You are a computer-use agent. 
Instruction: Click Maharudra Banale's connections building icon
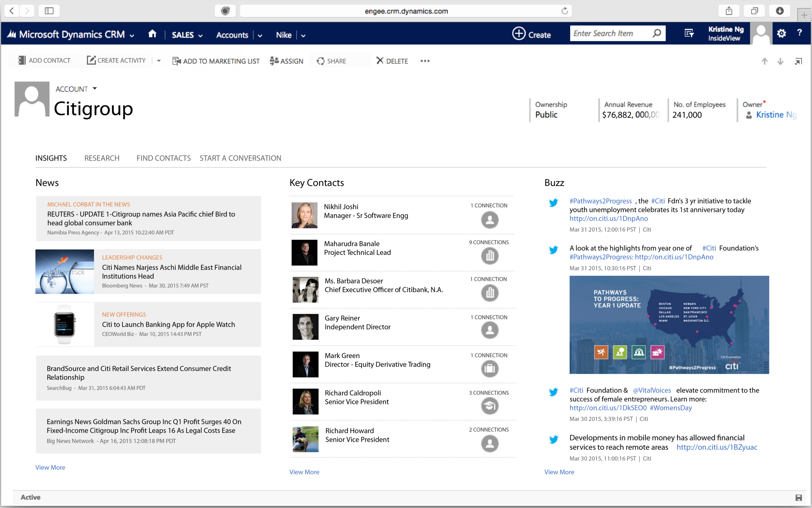[x=490, y=256]
